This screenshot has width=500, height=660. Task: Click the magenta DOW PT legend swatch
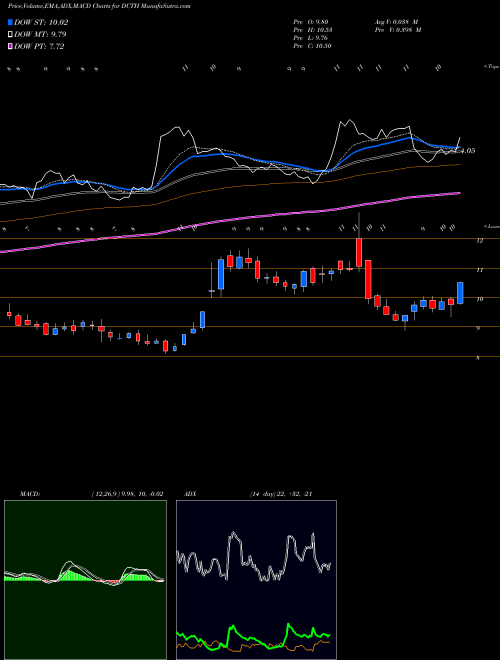coord(10,47)
